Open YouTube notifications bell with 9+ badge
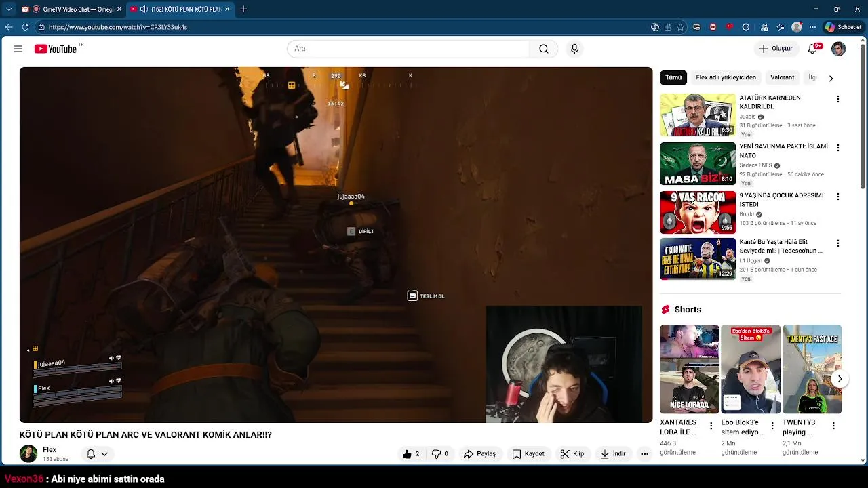The width and height of the screenshot is (868, 488). (813, 49)
